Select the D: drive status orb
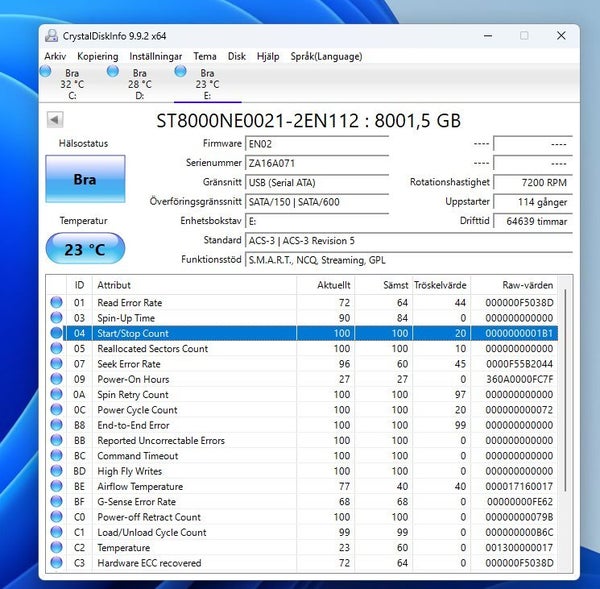This screenshot has height=589, width=600. (113, 71)
